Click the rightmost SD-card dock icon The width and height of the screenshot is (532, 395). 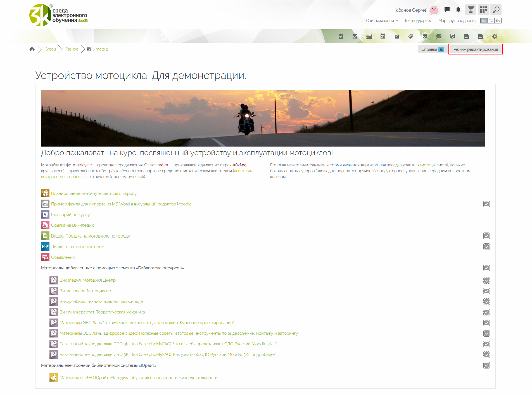click(481, 37)
